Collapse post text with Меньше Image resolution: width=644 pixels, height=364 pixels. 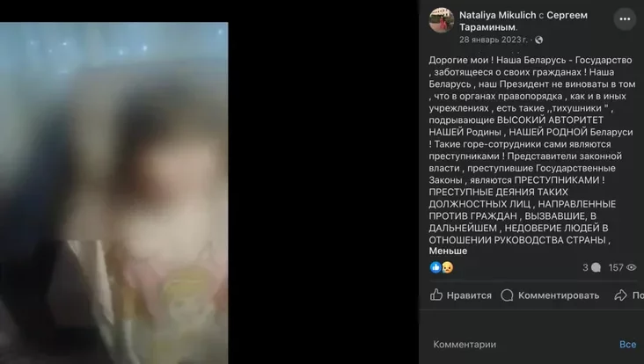click(448, 251)
